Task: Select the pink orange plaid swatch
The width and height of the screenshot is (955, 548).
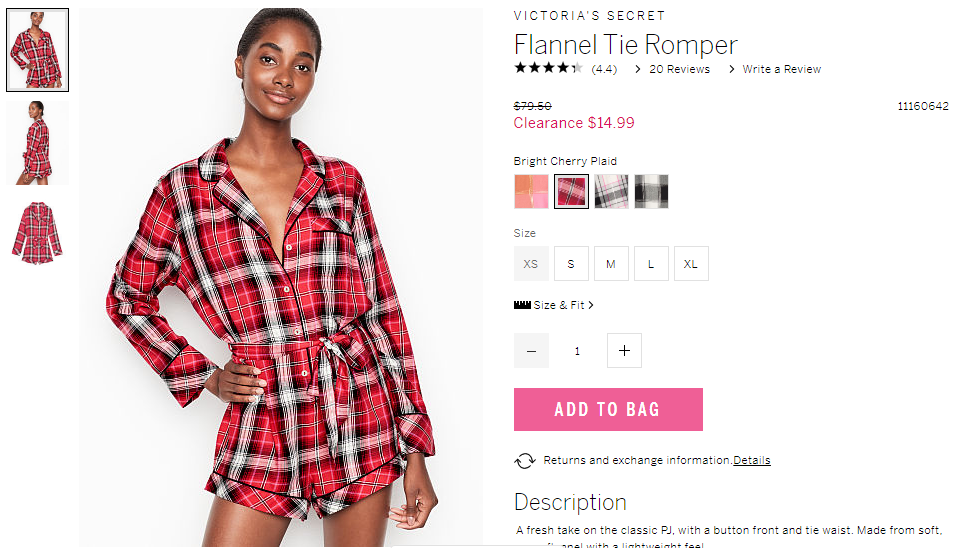Action: point(531,191)
